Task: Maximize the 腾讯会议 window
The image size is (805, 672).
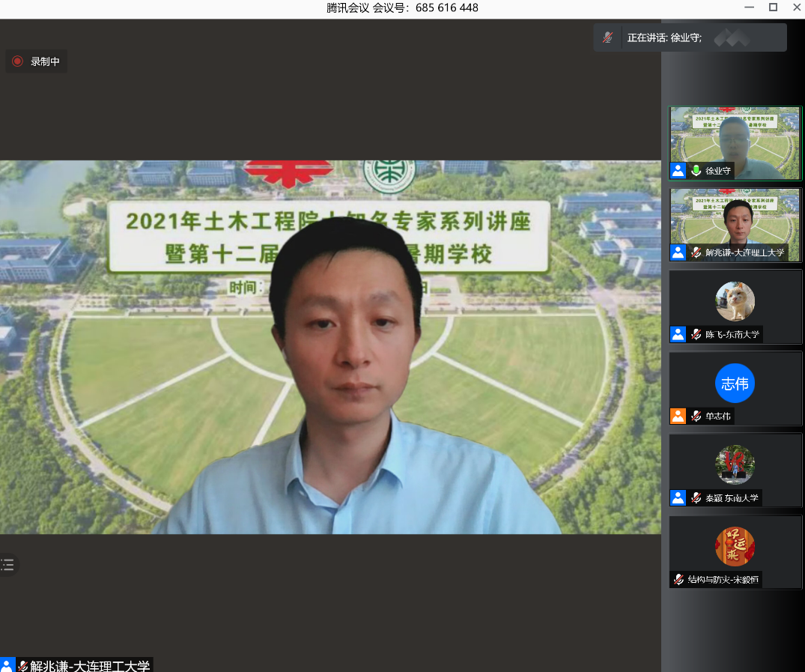Action: click(x=773, y=7)
